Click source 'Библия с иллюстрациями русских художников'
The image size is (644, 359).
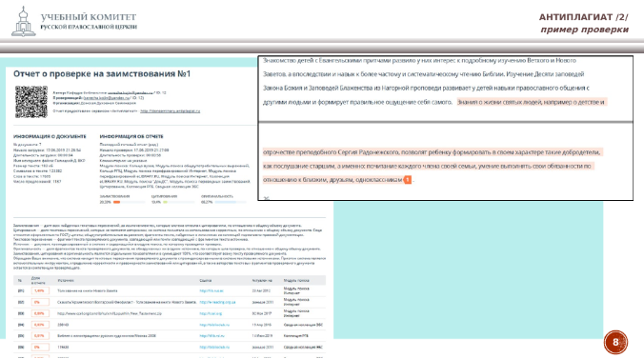coord(107,335)
